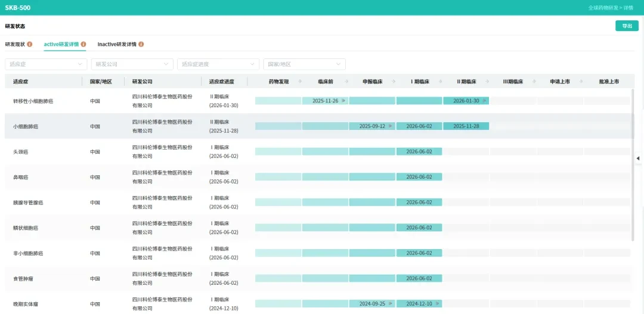Open the 适应症进度 filter dropdown

pyautogui.click(x=218, y=64)
